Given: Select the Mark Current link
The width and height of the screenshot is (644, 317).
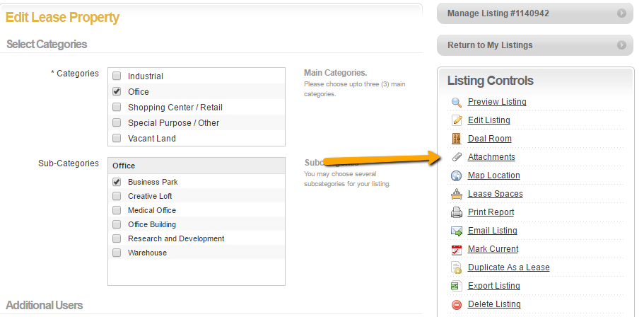Looking at the screenshot, I should (x=493, y=249).
